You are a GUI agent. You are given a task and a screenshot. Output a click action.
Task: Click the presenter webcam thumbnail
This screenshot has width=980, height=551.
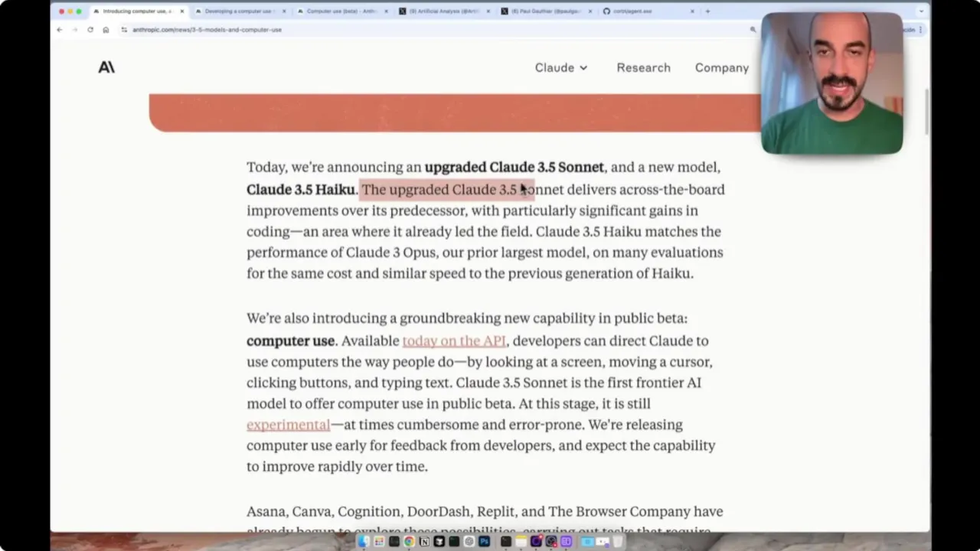coord(832,83)
